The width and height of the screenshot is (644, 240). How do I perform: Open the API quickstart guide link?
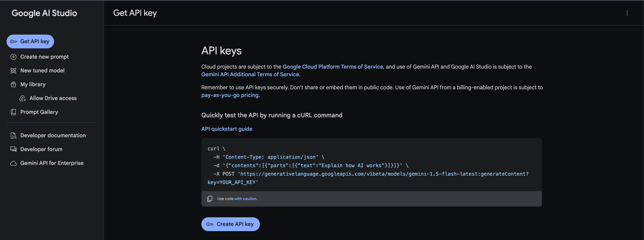click(227, 129)
